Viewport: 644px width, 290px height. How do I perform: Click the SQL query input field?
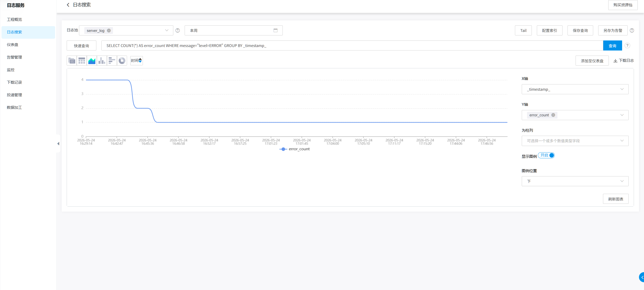(352, 45)
